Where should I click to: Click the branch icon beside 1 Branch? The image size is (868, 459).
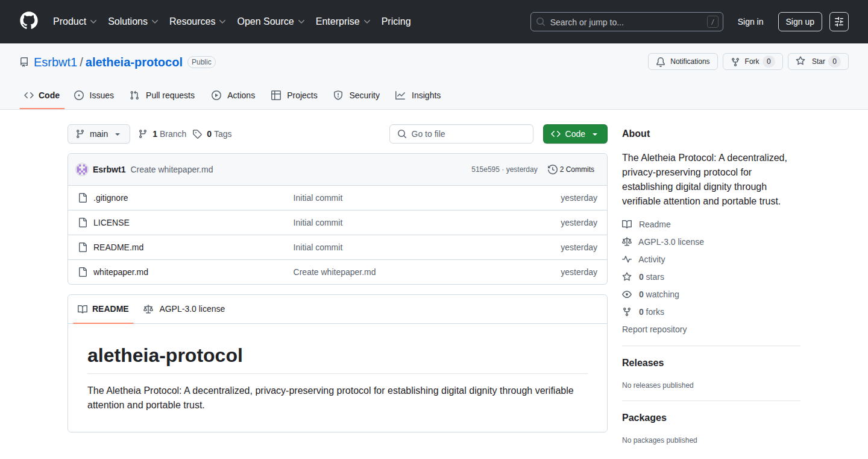click(143, 134)
